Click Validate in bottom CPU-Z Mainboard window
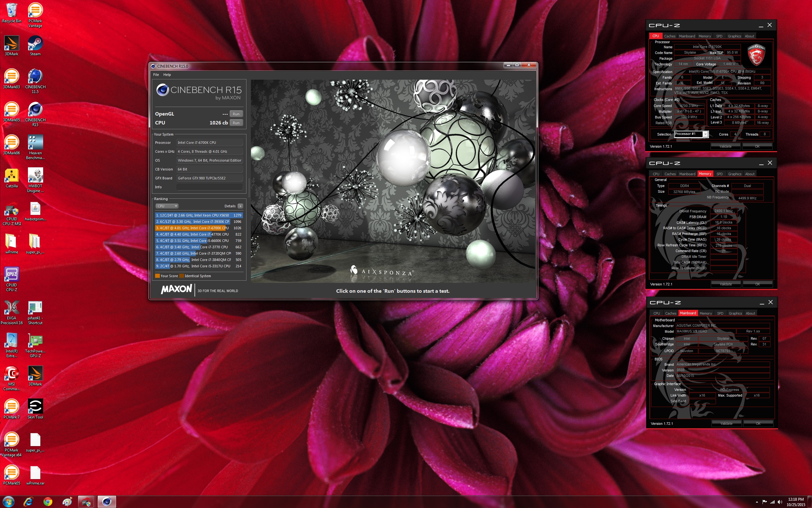The height and width of the screenshot is (508, 812). [726, 423]
